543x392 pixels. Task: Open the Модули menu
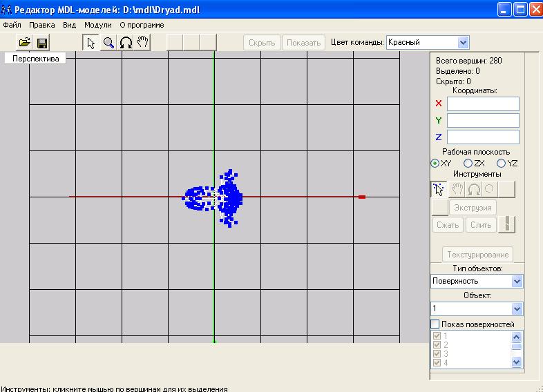coord(97,25)
